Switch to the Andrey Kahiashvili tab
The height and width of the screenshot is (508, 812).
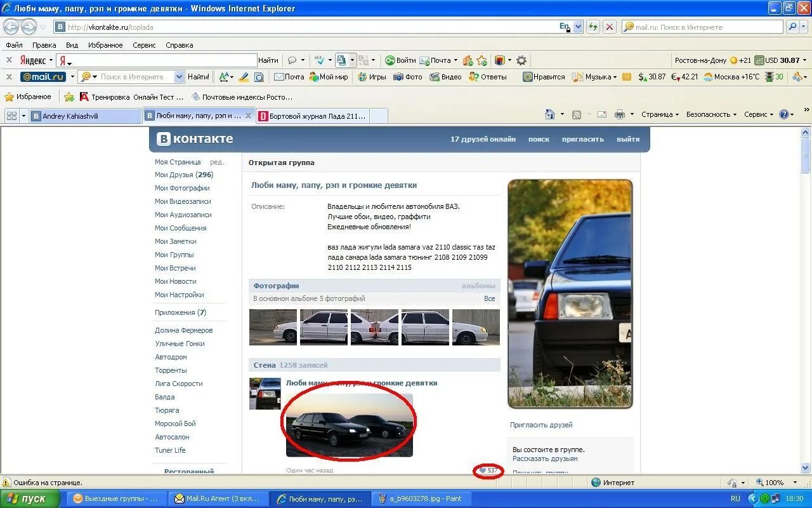[x=86, y=116]
